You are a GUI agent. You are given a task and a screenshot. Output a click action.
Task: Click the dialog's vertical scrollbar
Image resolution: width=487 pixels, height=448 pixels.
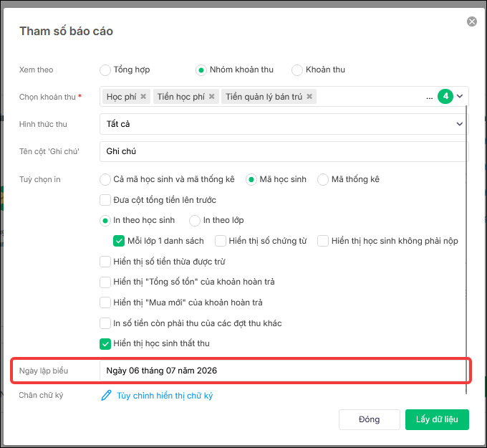point(466,249)
